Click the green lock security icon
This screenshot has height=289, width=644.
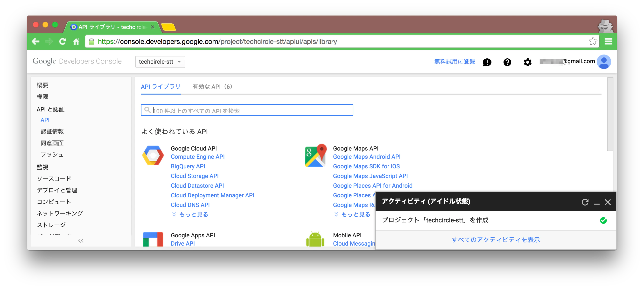pyautogui.click(x=91, y=41)
